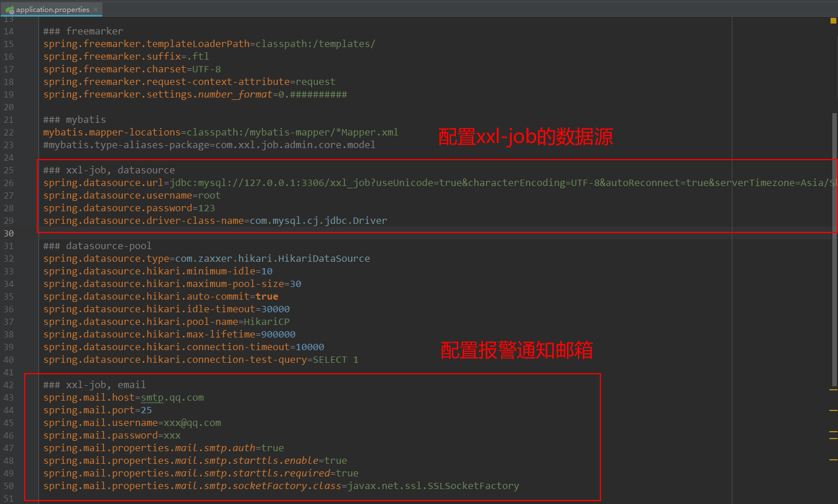838x504 pixels.
Task: Click the spring.mail.host=smtp.qq.com line
Action: coord(123,397)
